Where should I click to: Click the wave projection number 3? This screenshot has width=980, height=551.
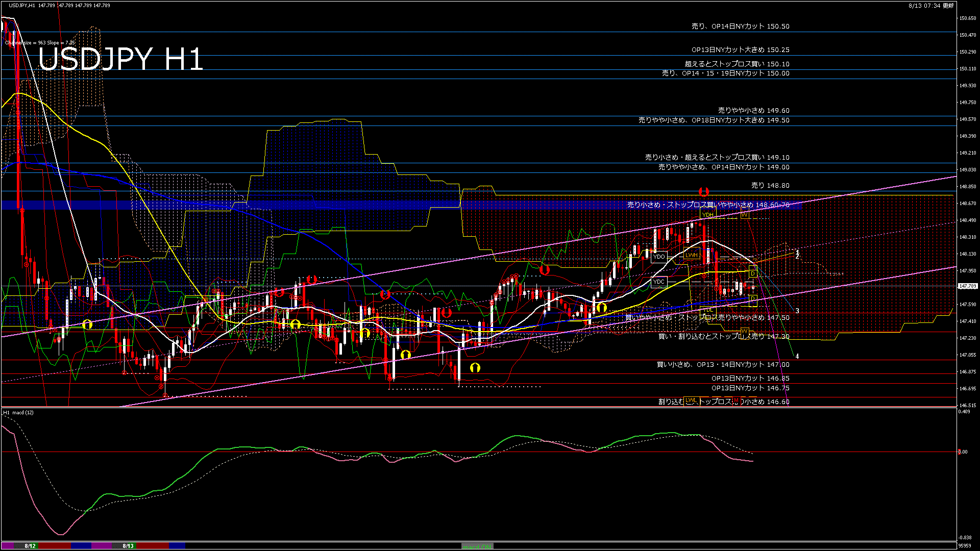[x=797, y=311]
